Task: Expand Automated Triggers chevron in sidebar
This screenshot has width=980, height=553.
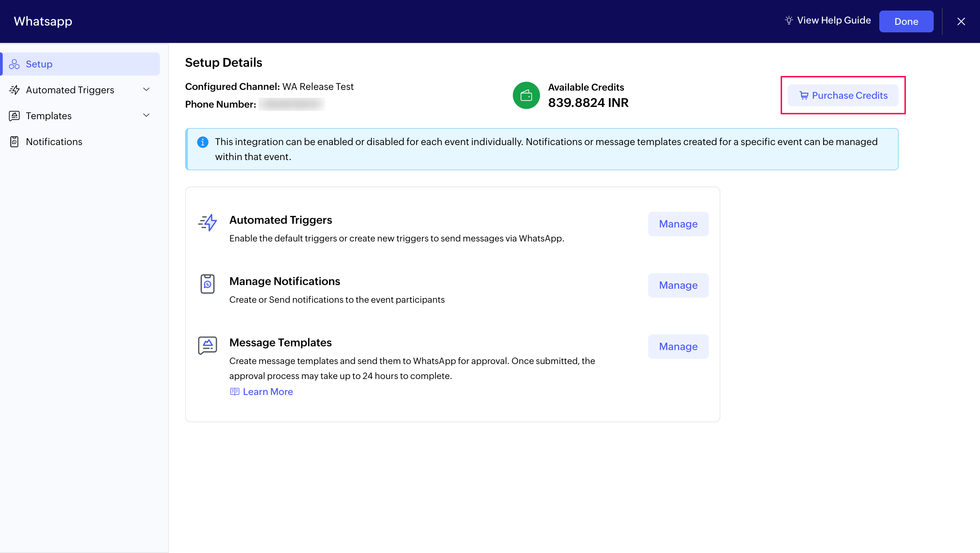Action: (x=146, y=90)
